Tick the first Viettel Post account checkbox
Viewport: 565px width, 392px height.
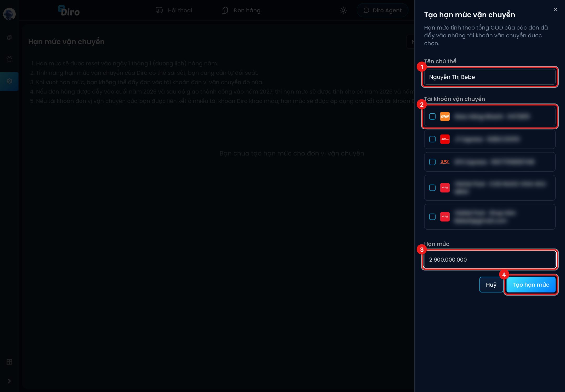[432, 188]
